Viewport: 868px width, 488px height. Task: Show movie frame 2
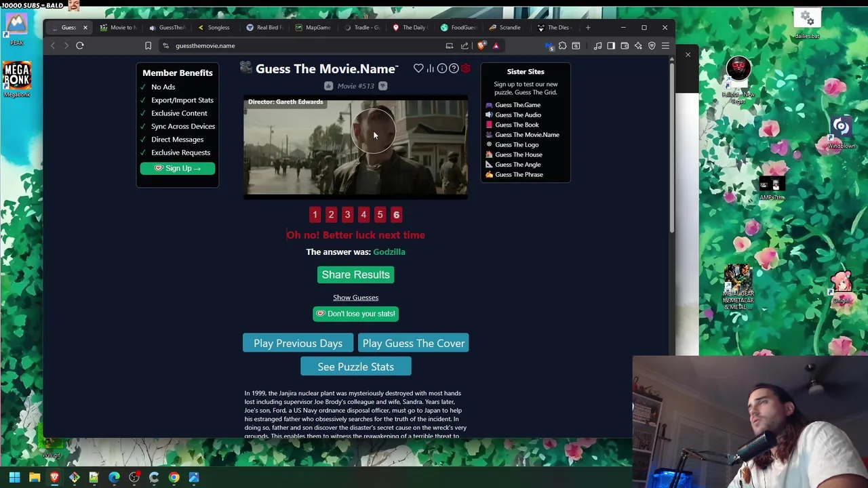click(331, 215)
